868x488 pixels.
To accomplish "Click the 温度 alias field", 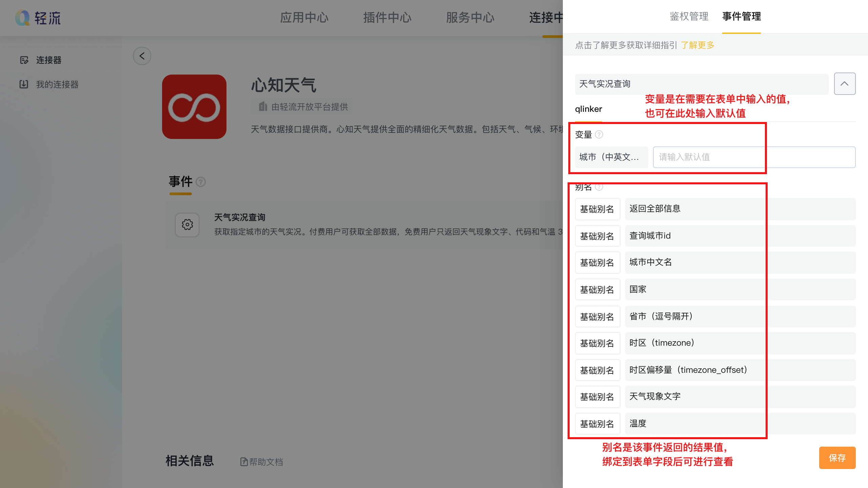I will (x=740, y=424).
